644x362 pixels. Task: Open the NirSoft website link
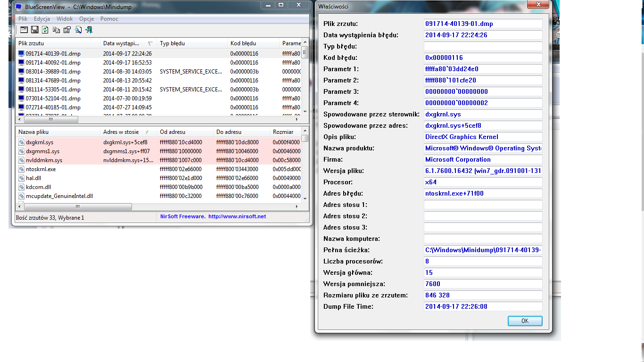click(237, 216)
